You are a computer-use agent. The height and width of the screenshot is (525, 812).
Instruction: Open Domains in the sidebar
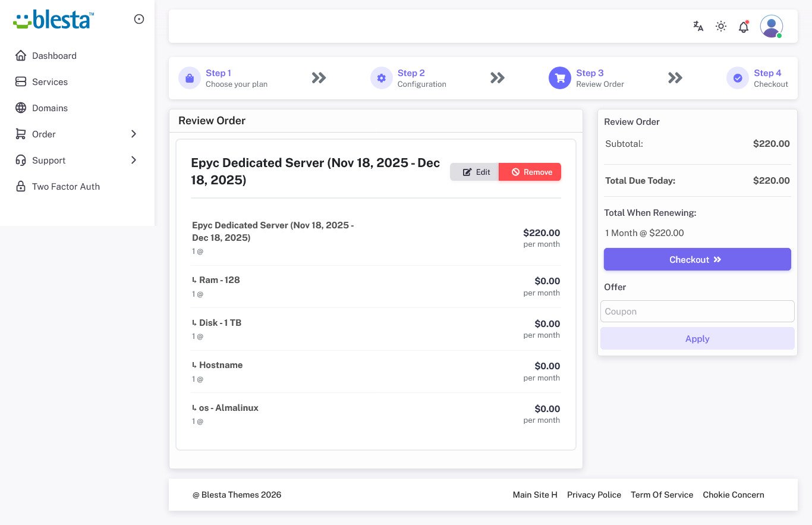50,108
